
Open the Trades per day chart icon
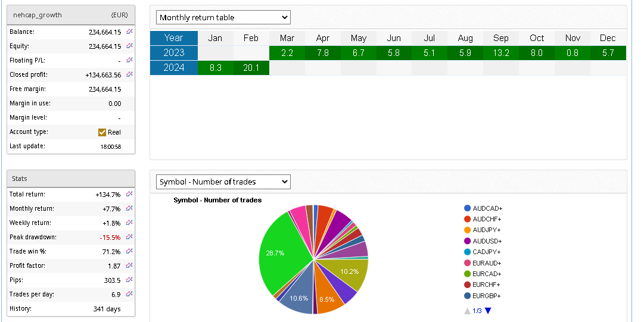[129, 294]
